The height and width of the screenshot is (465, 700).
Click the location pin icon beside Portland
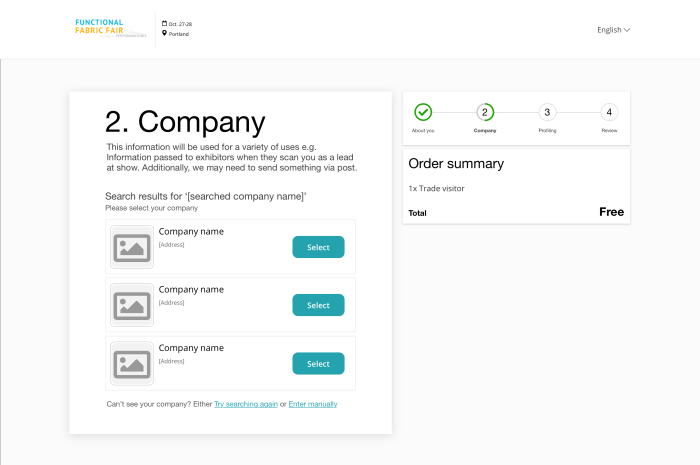(x=164, y=34)
